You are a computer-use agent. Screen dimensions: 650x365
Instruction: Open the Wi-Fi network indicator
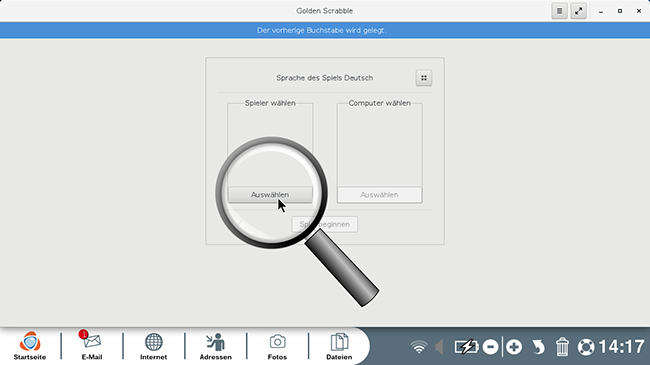[419, 347]
